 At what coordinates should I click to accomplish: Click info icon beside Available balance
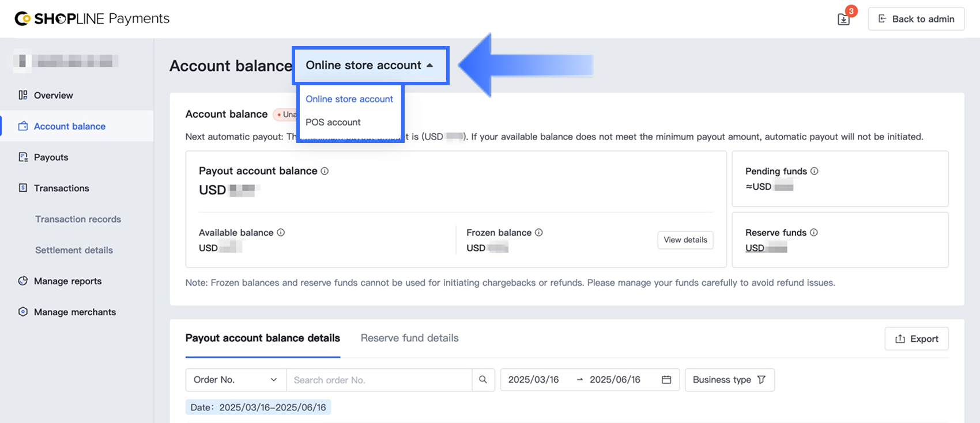281,233
